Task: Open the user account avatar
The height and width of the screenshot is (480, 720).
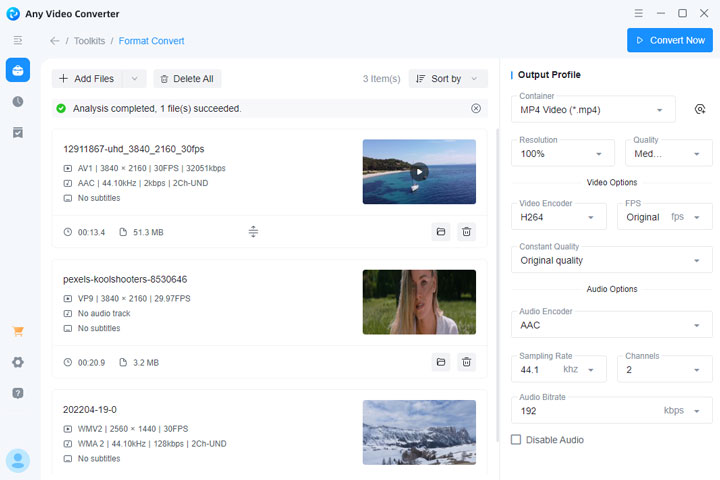Action: point(18,460)
